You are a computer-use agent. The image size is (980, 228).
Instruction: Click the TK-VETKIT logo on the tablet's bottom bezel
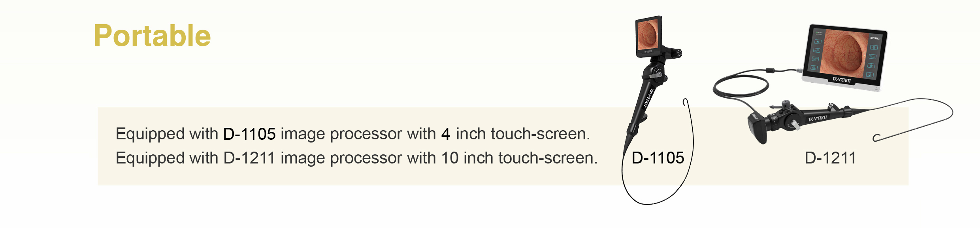click(842, 80)
